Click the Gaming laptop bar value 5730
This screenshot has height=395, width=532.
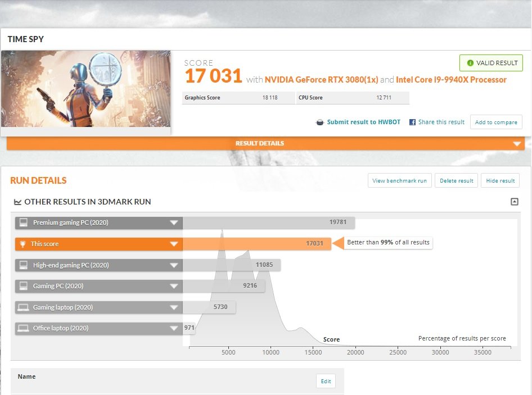pyautogui.click(x=220, y=307)
